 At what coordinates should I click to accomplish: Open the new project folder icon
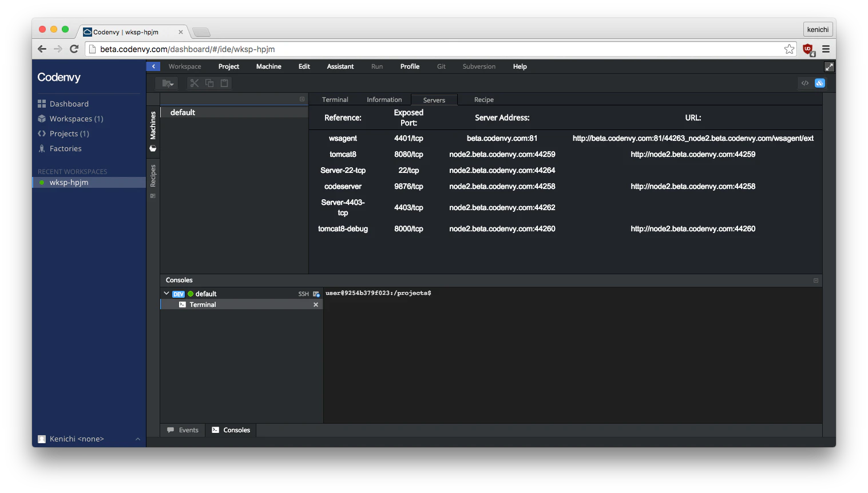(x=167, y=83)
